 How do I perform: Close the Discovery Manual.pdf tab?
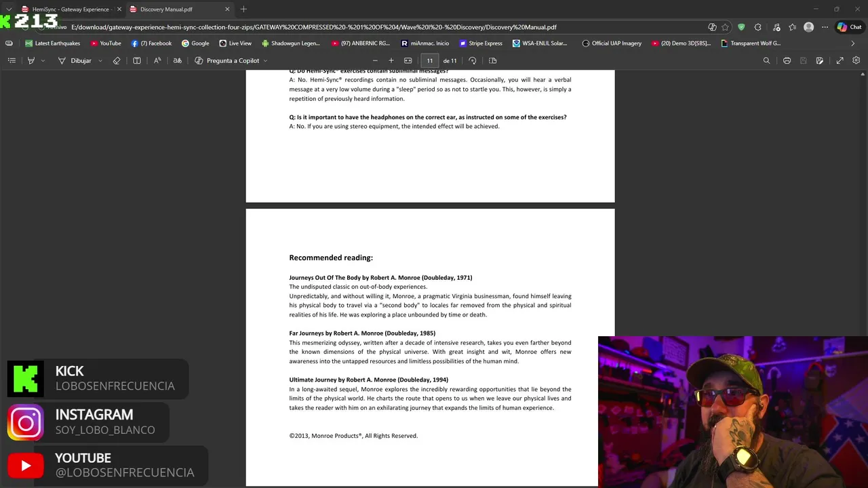tap(227, 9)
